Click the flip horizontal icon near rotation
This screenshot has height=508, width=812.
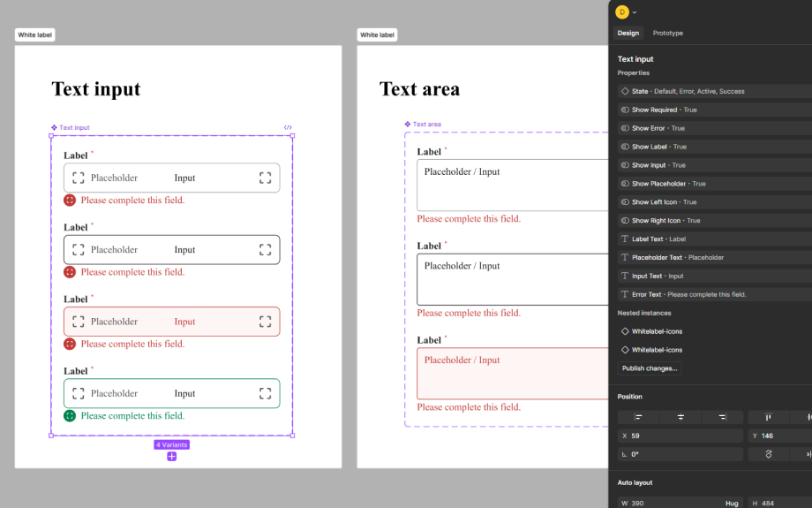coord(808,455)
